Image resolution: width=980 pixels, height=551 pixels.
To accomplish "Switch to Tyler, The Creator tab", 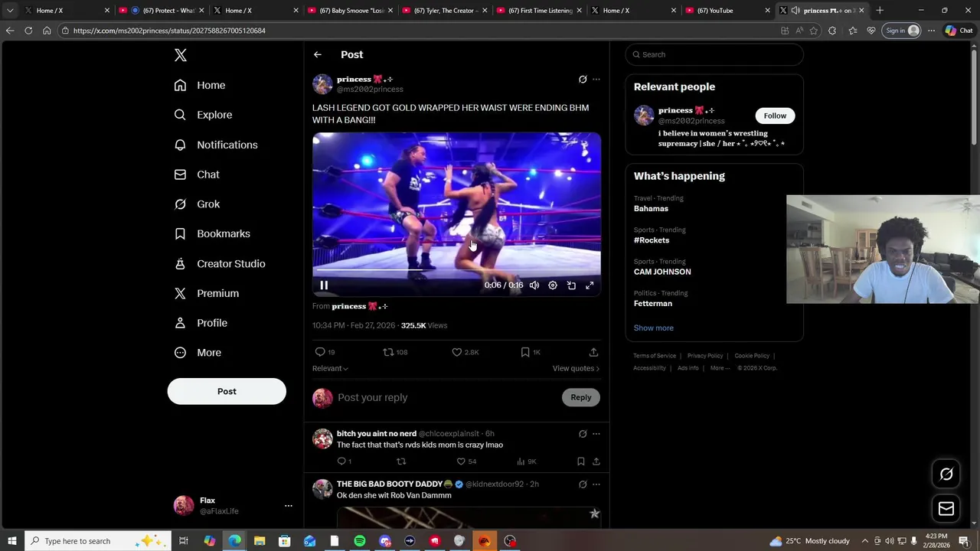I will 444,11.
